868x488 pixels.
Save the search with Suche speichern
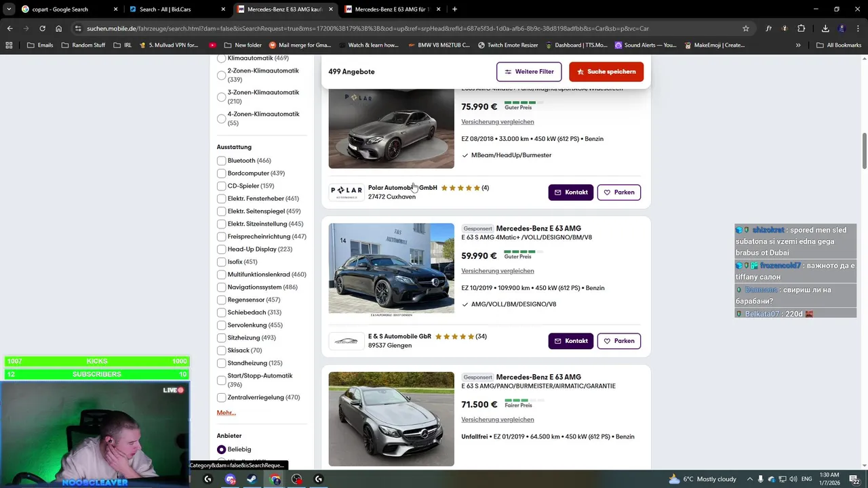pyautogui.click(x=606, y=72)
